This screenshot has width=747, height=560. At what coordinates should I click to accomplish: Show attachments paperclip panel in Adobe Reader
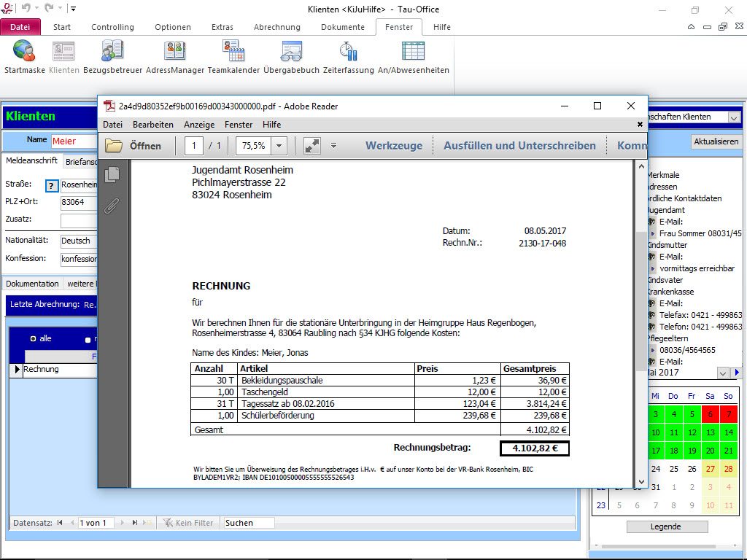(x=112, y=206)
